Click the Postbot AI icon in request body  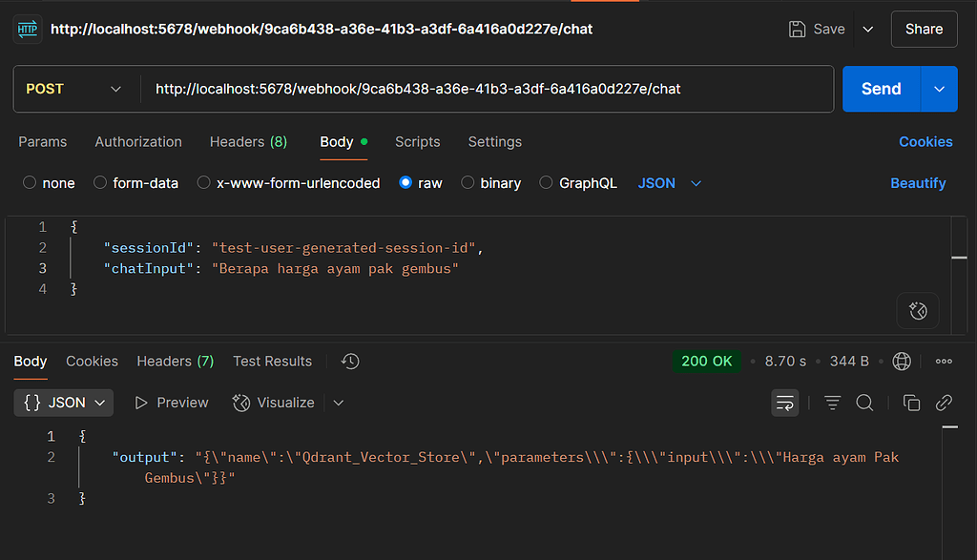(x=917, y=310)
